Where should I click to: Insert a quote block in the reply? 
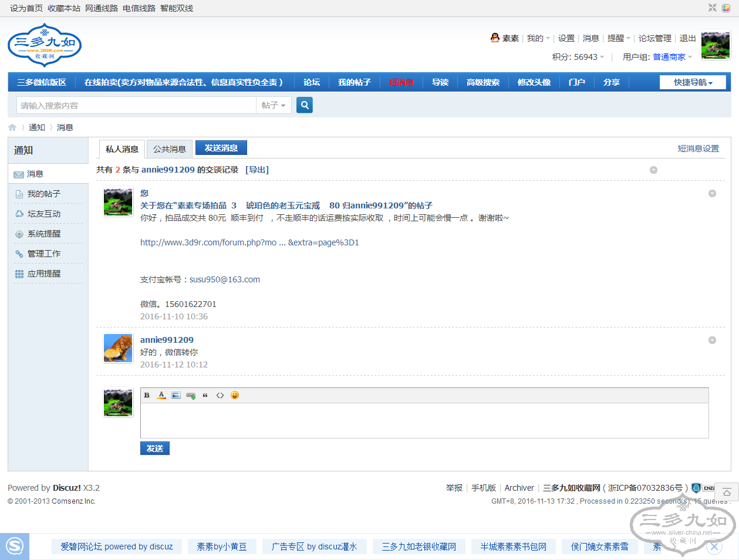point(205,395)
